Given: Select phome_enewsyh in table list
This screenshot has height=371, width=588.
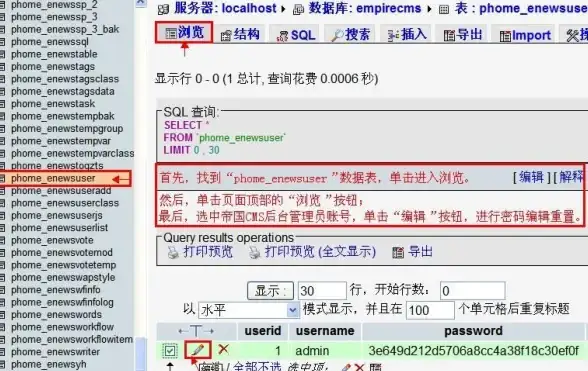Looking at the screenshot, I should 49,364.
